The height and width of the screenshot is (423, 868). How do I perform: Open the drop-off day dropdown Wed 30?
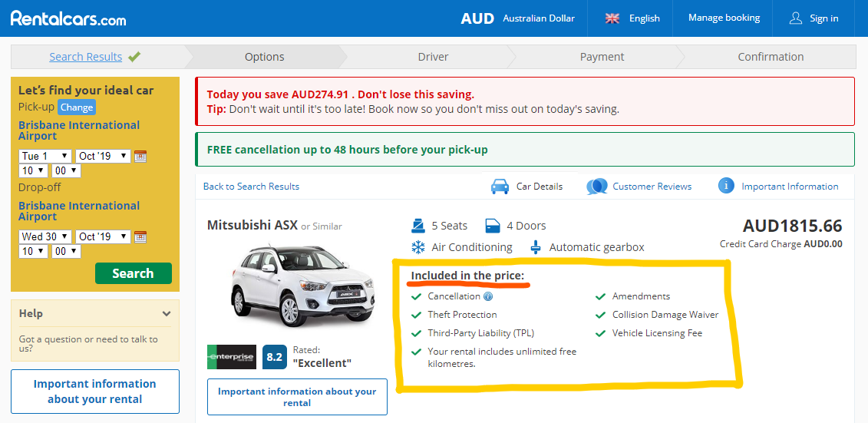[45, 237]
